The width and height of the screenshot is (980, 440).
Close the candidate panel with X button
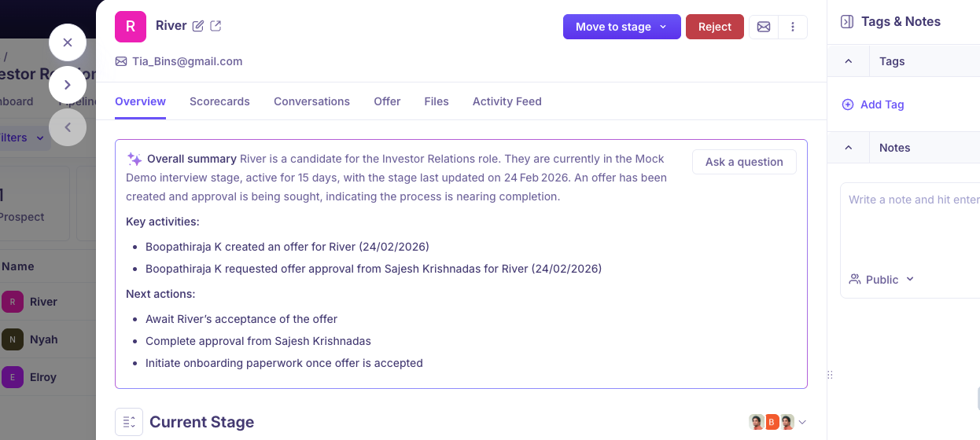click(x=68, y=42)
